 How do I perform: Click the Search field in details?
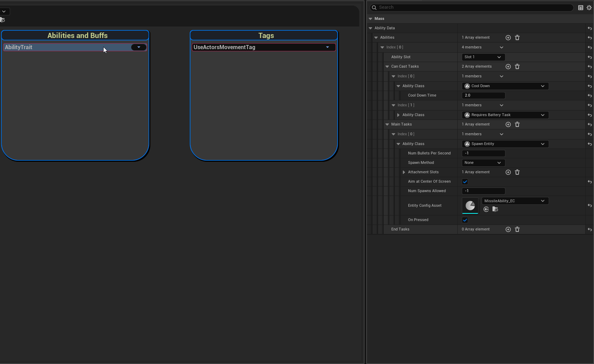[471, 7]
